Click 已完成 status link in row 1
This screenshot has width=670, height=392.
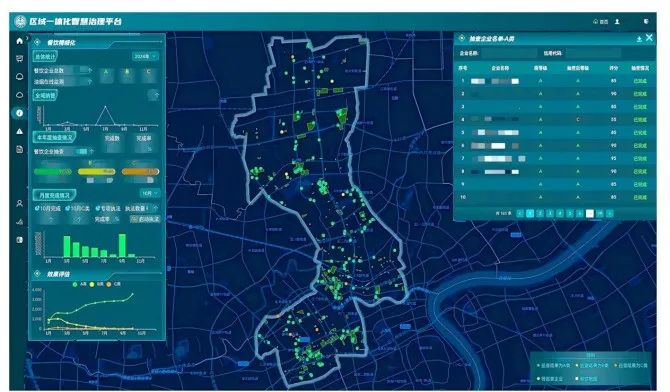[640, 81]
